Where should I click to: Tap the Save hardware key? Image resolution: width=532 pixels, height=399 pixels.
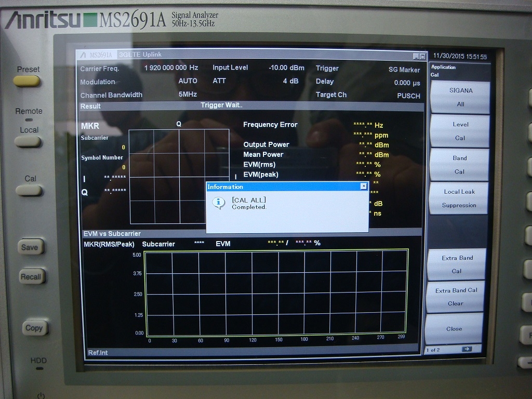tap(31, 247)
